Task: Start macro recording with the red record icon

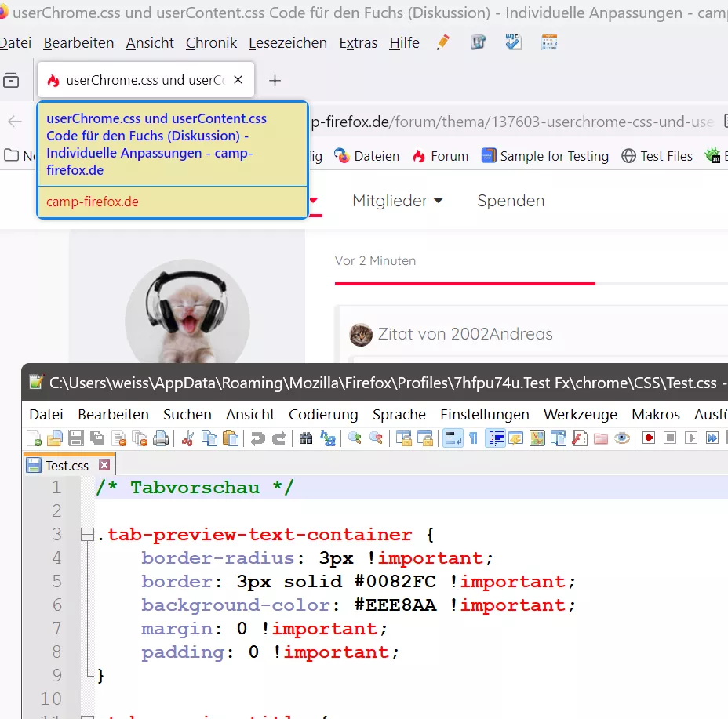Action: click(649, 438)
